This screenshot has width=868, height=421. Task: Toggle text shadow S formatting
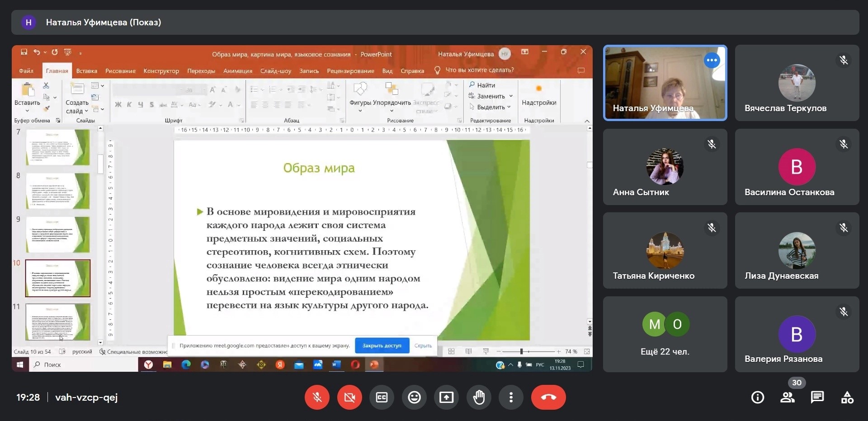click(152, 104)
